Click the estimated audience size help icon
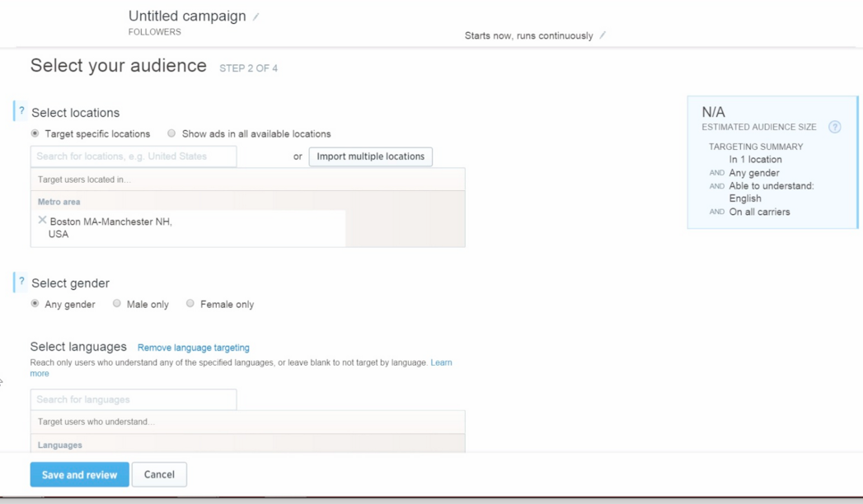 834,127
